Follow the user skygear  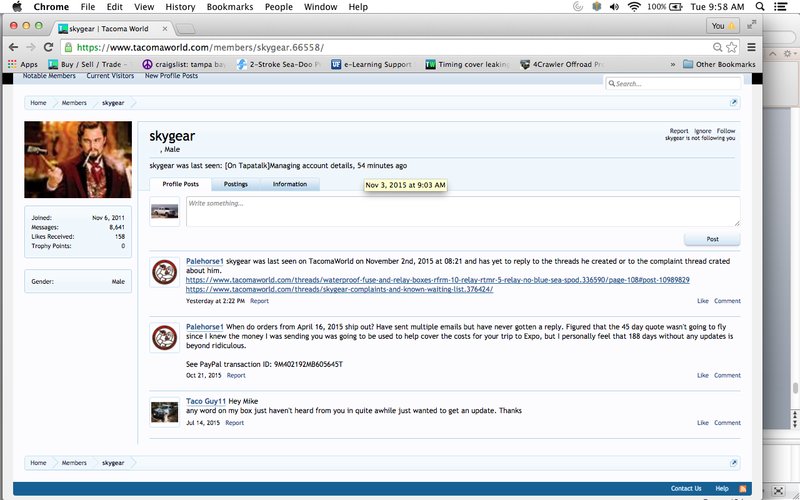click(726, 131)
